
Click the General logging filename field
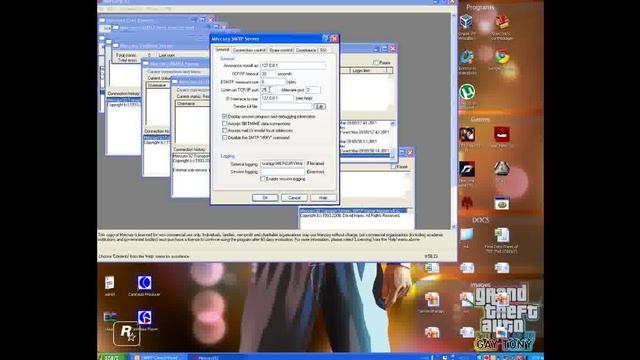[x=282, y=164]
